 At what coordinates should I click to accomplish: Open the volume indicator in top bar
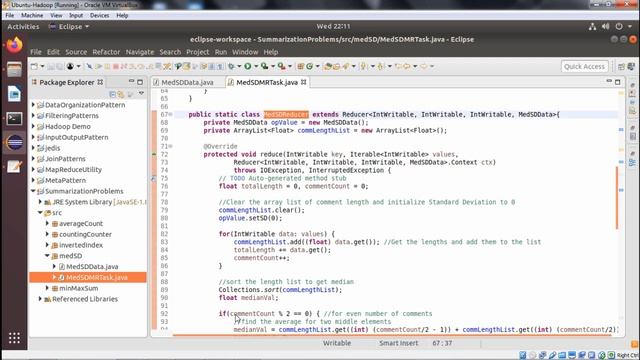click(x=606, y=27)
